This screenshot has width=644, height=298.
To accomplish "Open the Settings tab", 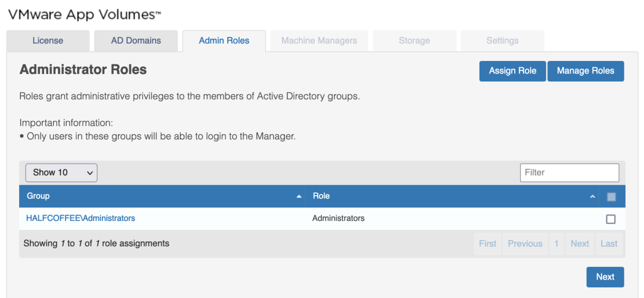I will pyautogui.click(x=502, y=41).
